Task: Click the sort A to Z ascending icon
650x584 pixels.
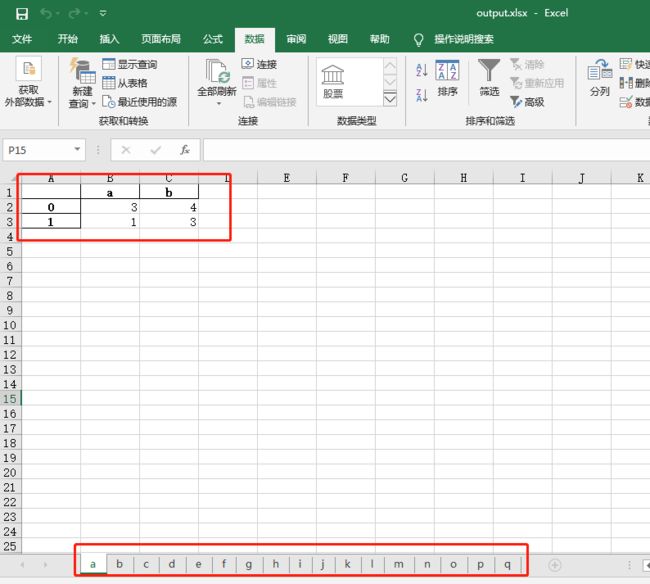Action: [421, 70]
